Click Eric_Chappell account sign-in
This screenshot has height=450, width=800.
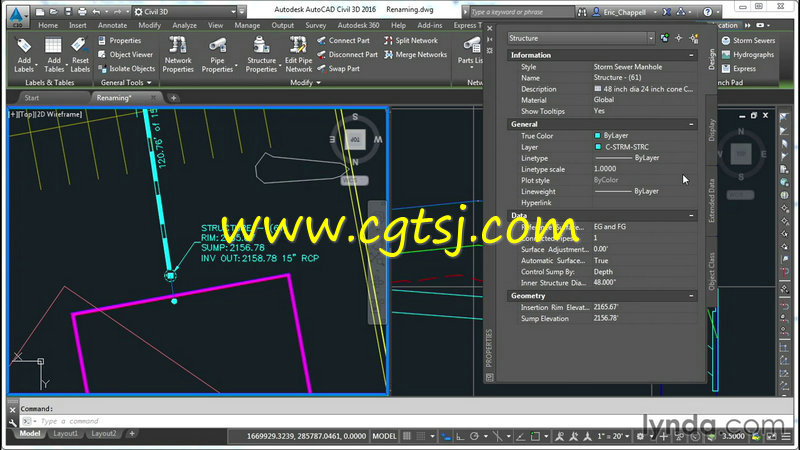624,12
